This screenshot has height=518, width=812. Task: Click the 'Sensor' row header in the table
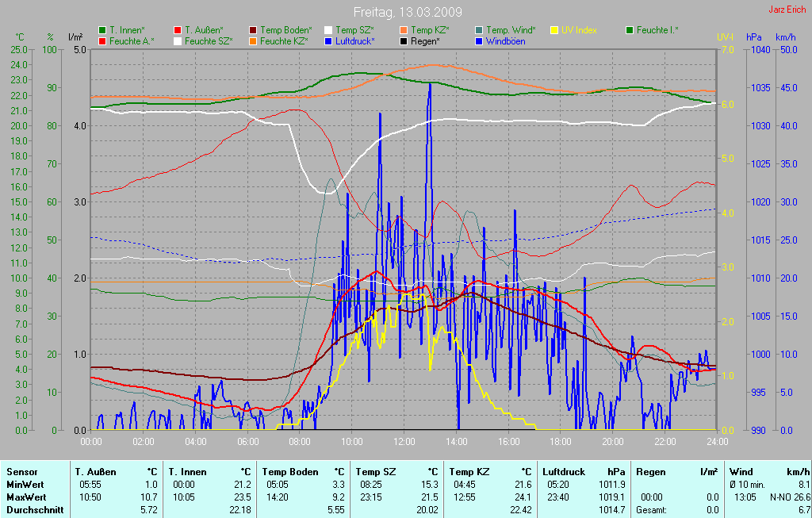click(21, 472)
